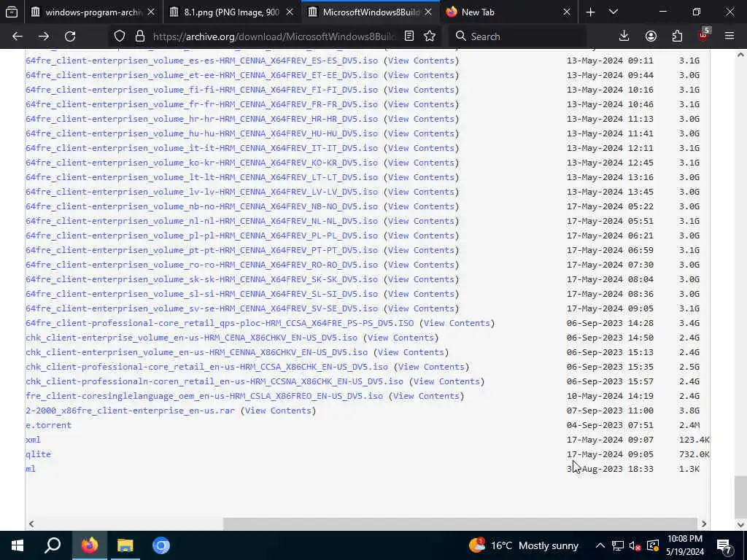View Contents of the pl-pl ISO
747x560 pixels.
[421, 236]
